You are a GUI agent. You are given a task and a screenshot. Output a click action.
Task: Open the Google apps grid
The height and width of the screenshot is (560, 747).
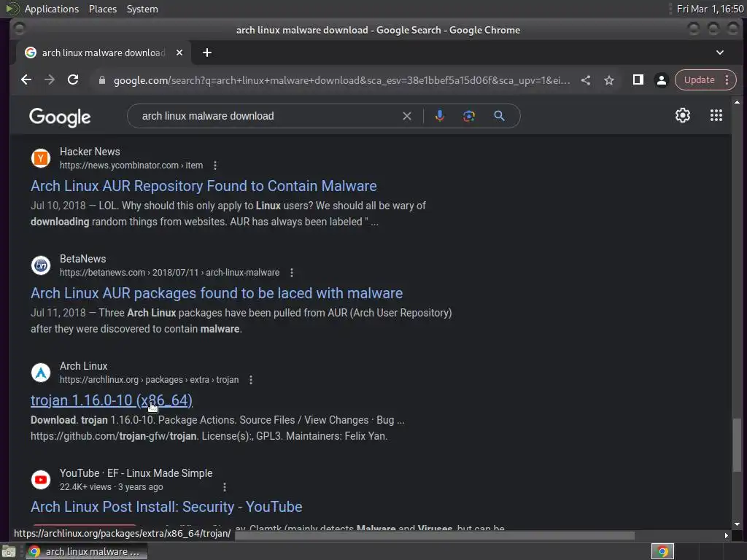[x=716, y=115]
